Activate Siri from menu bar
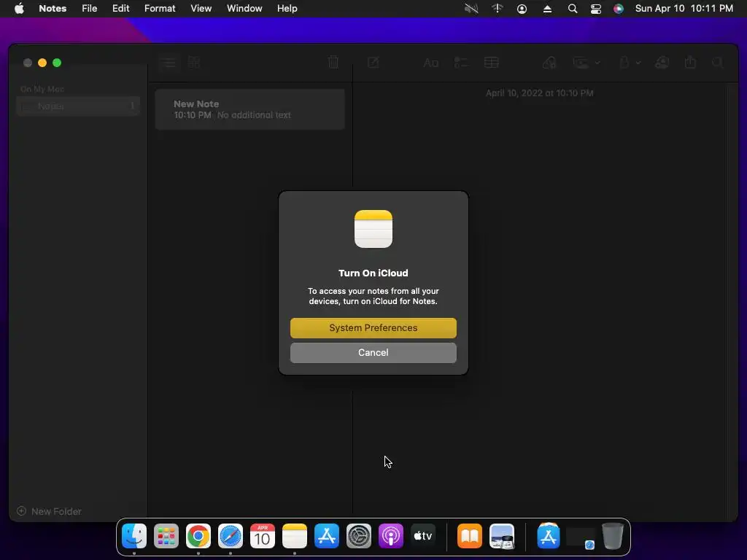The width and height of the screenshot is (747, 560). coord(619,8)
